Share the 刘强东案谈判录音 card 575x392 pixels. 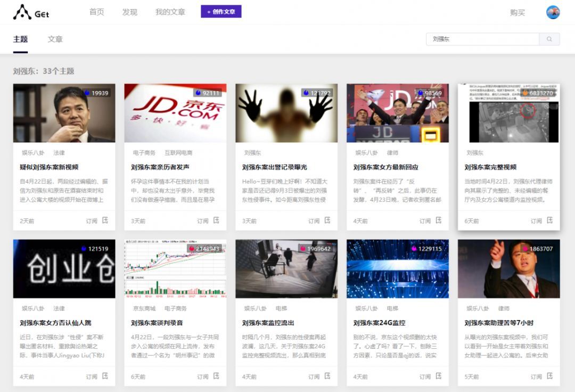(216, 376)
